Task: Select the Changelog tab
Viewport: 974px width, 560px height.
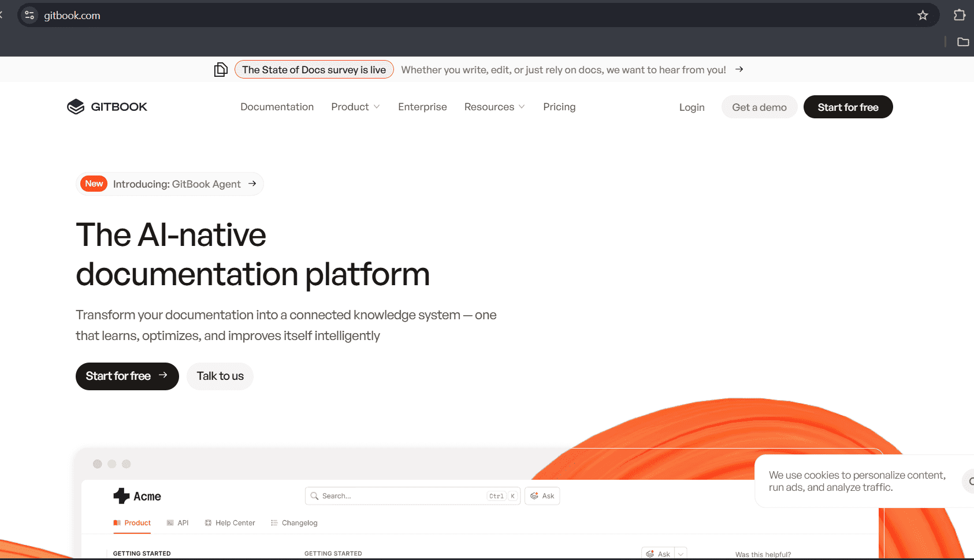Action: coord(294,523)
